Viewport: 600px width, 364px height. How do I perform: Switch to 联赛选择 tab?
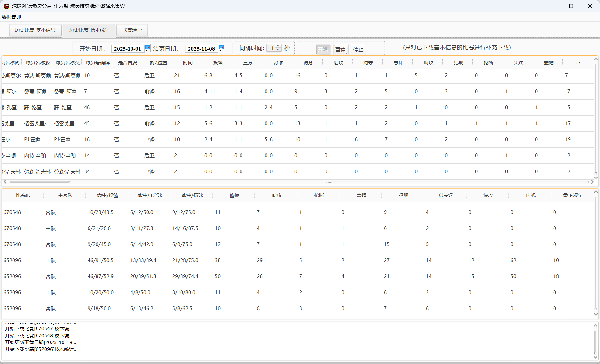click(x=132, y=30)
